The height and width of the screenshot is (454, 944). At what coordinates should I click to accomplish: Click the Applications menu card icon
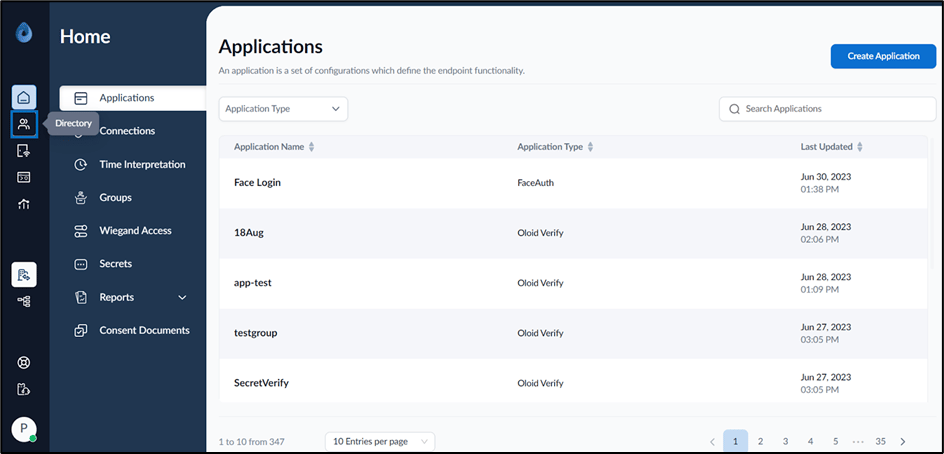pyautogui.click(x=81, y=98)
